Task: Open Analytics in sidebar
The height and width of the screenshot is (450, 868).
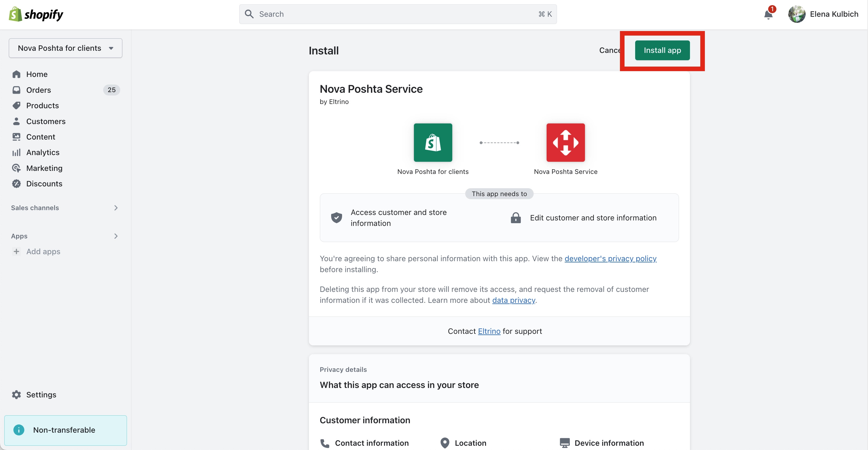Action: (x=43, y=152)
